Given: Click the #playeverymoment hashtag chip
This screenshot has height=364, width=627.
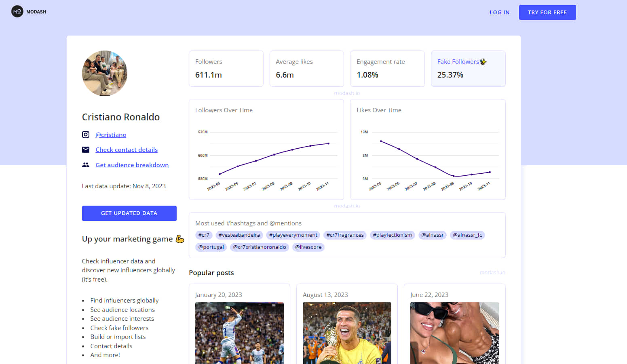Looking at the screenshot, I should tap(293, 235).
